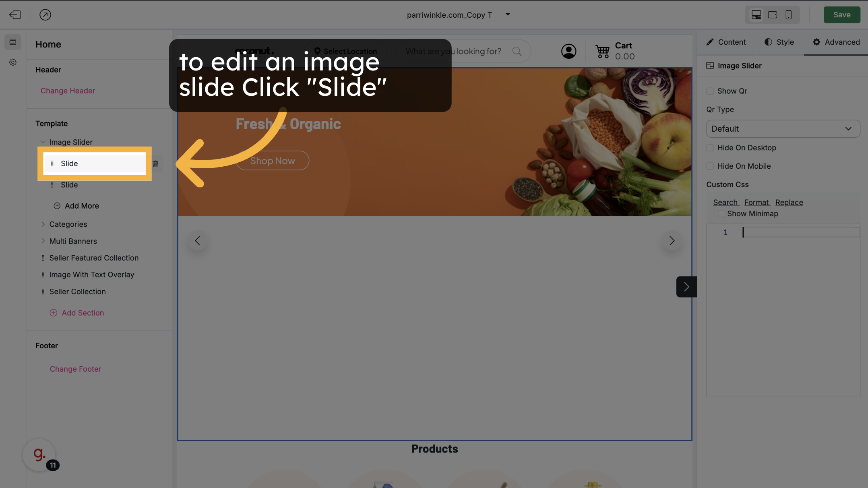
Task: Click the drag handle of Seller Collection
Action: [43, 292]
